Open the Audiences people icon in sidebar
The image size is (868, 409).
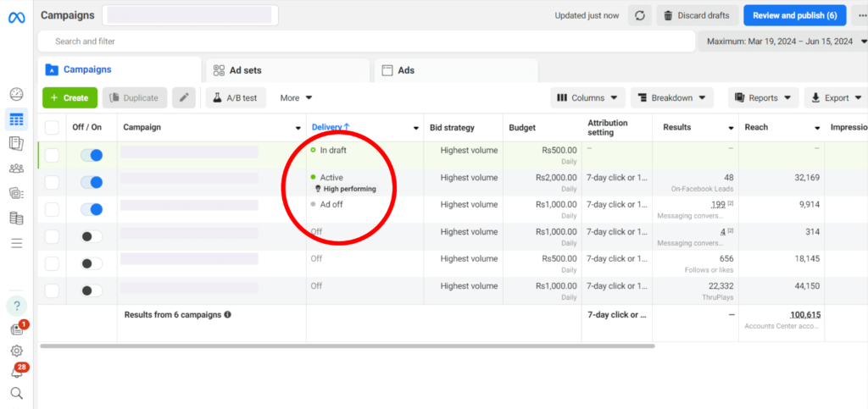pyautogui.click(x=16, y=169)
